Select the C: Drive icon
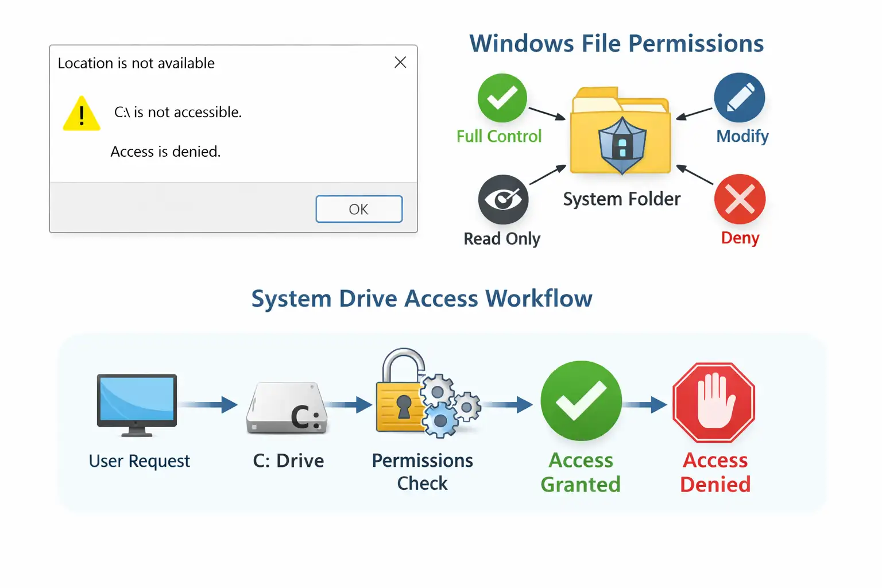 [287, 409]
